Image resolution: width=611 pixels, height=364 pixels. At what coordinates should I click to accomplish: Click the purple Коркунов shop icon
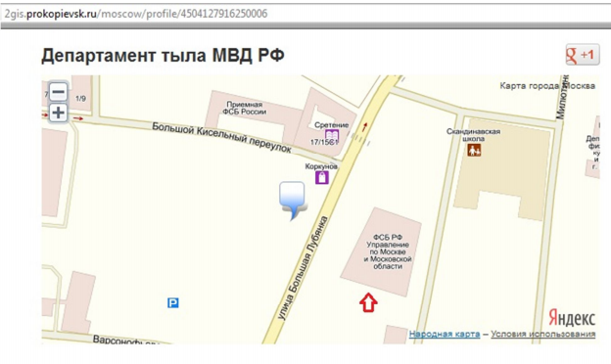322,177
